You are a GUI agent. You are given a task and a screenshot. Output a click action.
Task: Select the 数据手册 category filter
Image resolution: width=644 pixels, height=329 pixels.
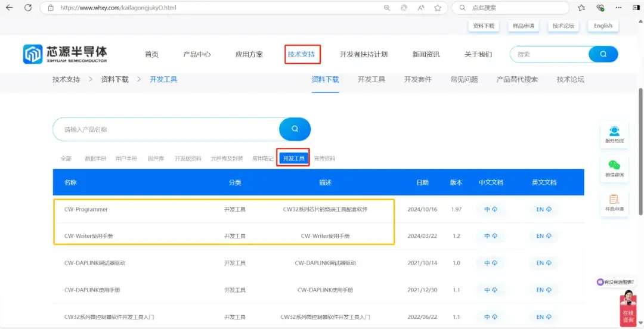point(95,158)
